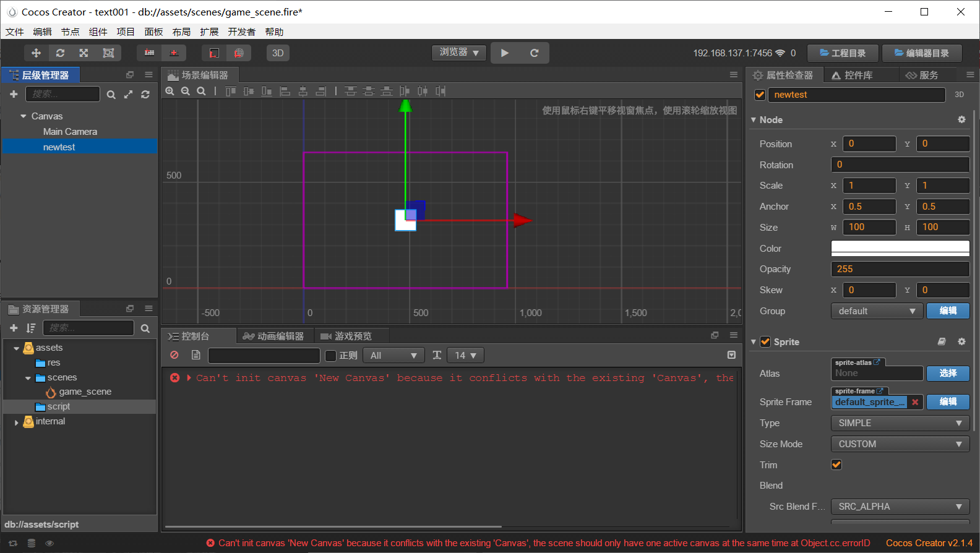The height and width of the screenshot is (553, 980).
Task: Switch to the 控件库 tab
Action: pyautogui.click(x=852, y=75)
